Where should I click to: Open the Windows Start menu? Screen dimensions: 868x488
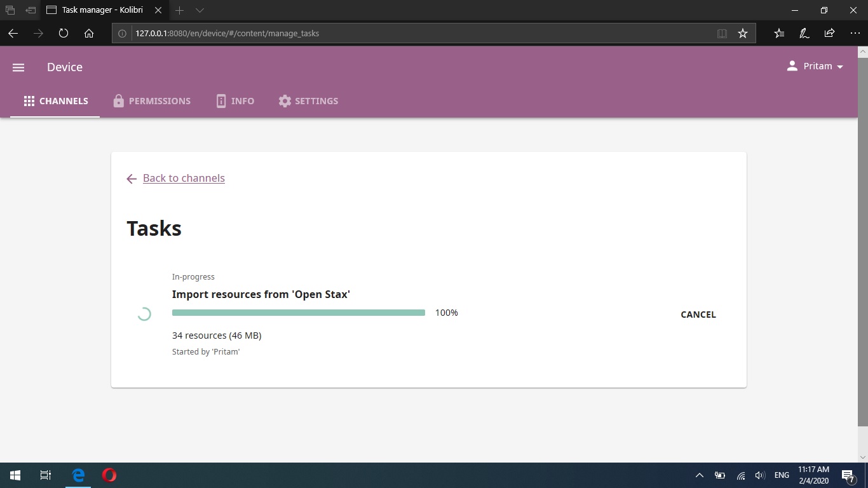point(15,475)
